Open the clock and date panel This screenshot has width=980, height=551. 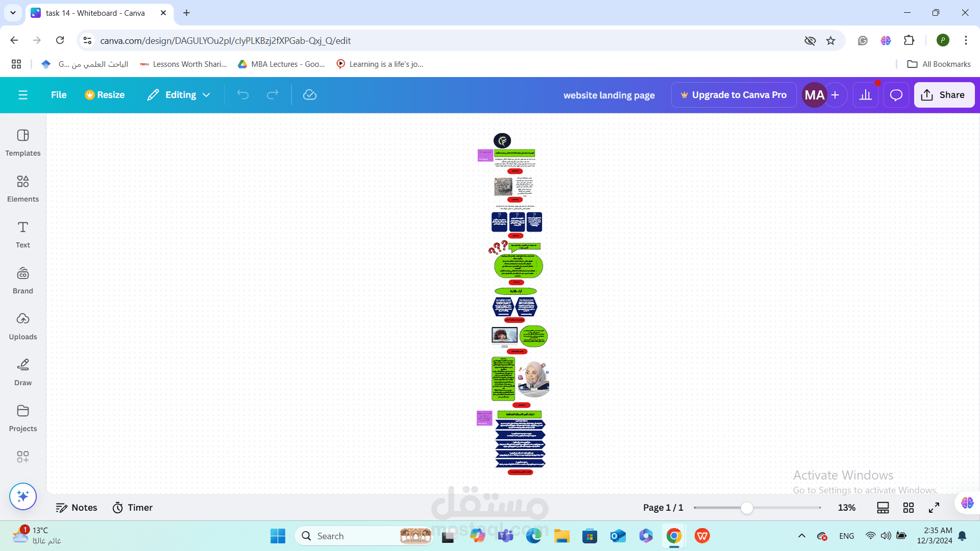tap(934, 536)
